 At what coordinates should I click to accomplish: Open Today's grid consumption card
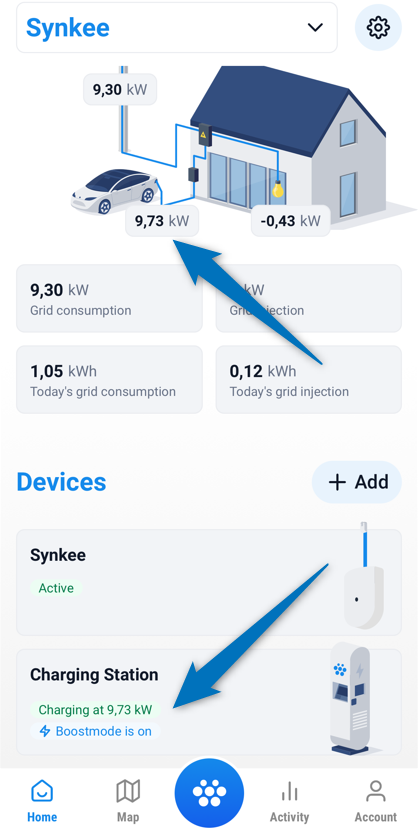click(109, 380)
